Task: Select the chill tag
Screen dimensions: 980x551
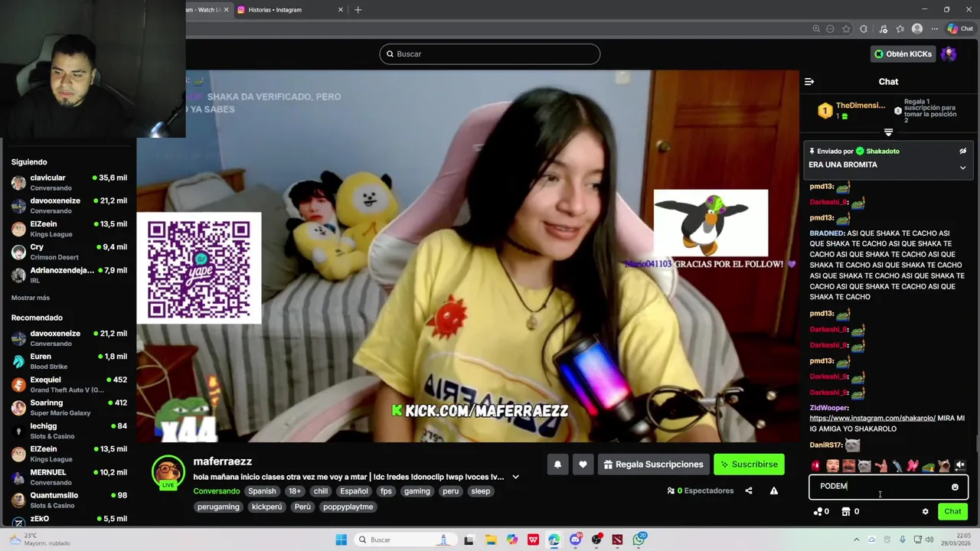Action: pyautogui.click(x=321, y=491)
